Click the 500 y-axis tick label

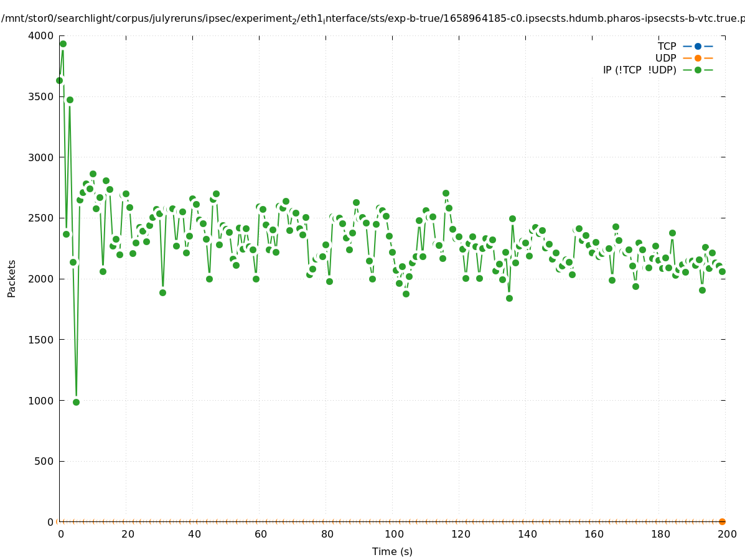[44, 461]
